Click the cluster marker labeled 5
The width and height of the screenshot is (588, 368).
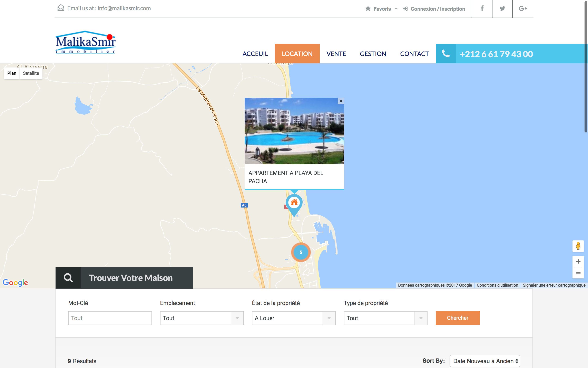pos(301,252)
